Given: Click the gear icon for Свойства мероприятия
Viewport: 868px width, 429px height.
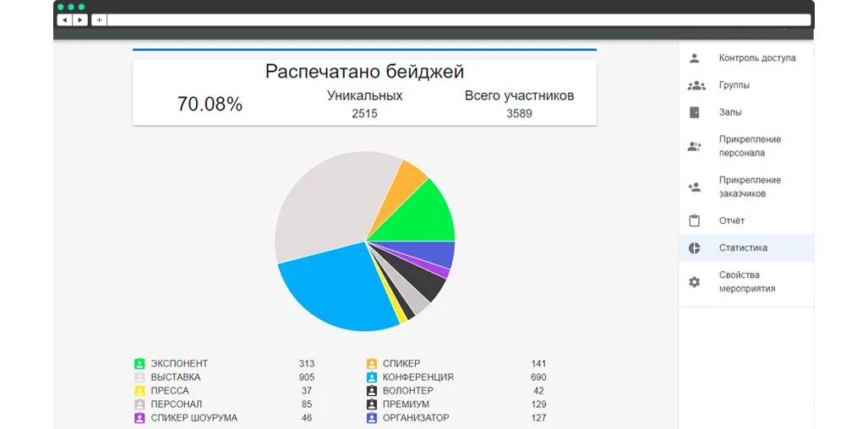Looking at the screenshot, I should pos(694,282).
